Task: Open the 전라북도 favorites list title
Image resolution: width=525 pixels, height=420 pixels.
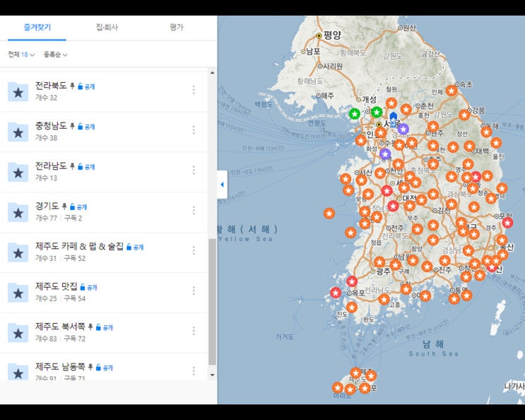Action: pyautogui.click(x=51, y=86)
